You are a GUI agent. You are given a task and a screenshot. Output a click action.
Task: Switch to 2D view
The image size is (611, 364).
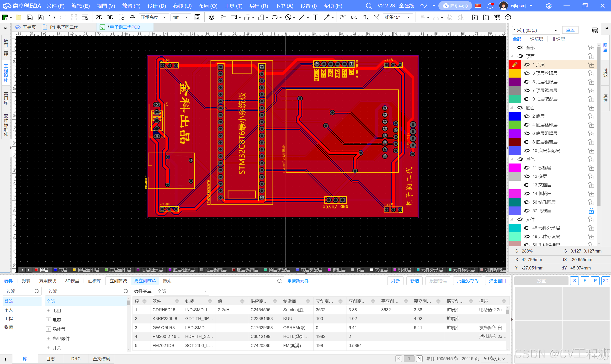coord(99,17)
